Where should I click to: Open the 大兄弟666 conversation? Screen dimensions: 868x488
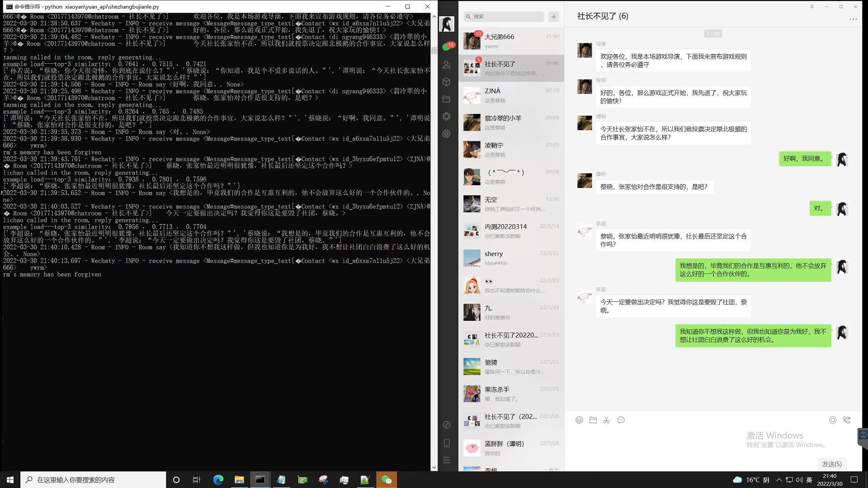point(511,41)
